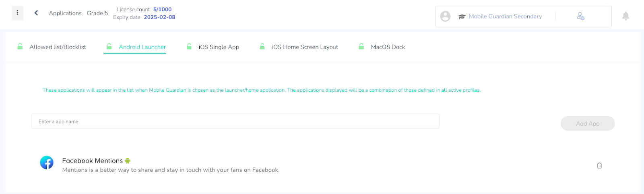Select the MacOS Dock tab

(x=388, y=47)
